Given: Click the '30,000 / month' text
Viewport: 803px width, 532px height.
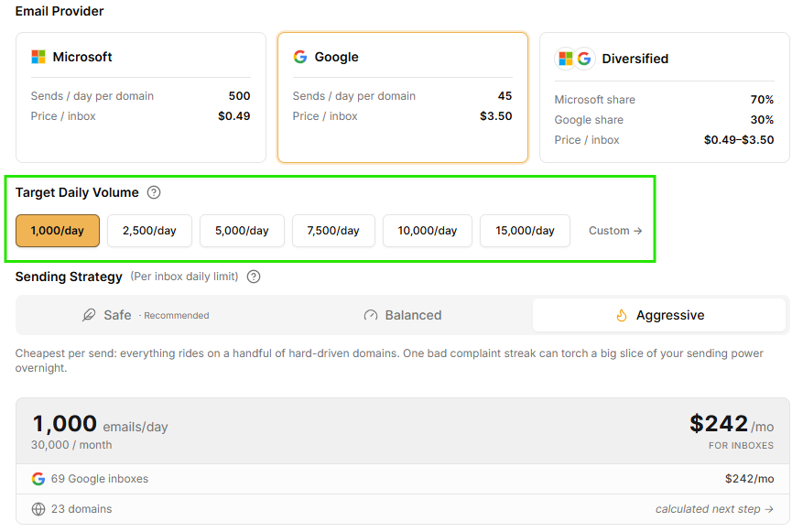Looking at the screenshot, I should click(x=71, y=445).
